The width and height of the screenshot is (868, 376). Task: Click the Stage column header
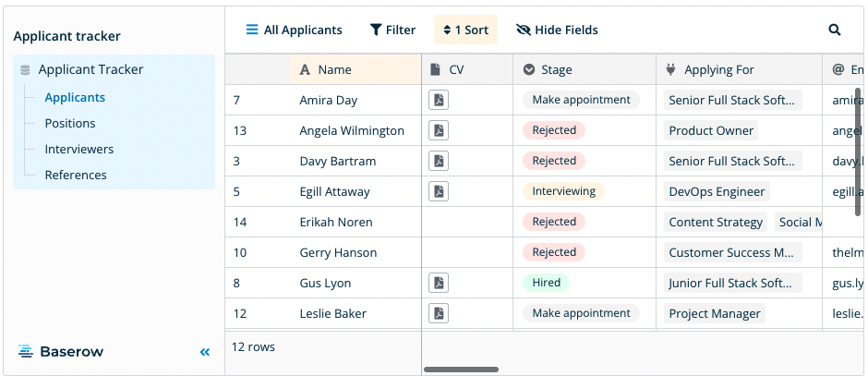(x=557, y=70)
